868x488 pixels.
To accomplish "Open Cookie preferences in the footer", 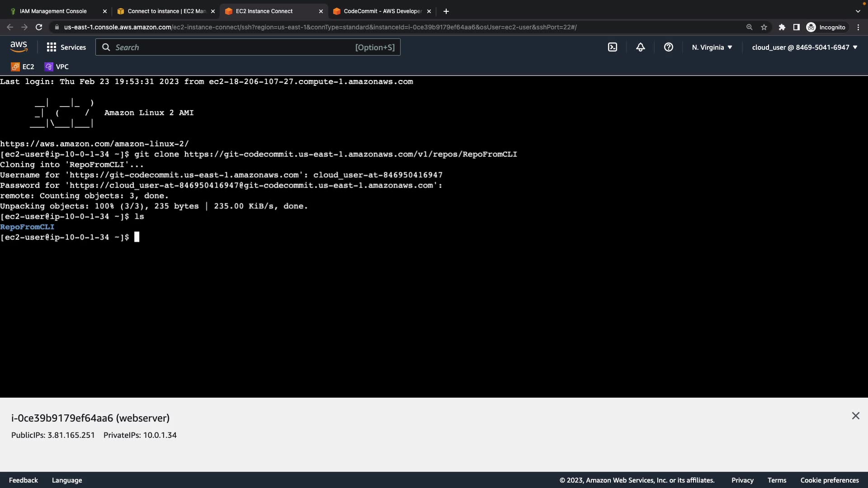I will [829, 480].
